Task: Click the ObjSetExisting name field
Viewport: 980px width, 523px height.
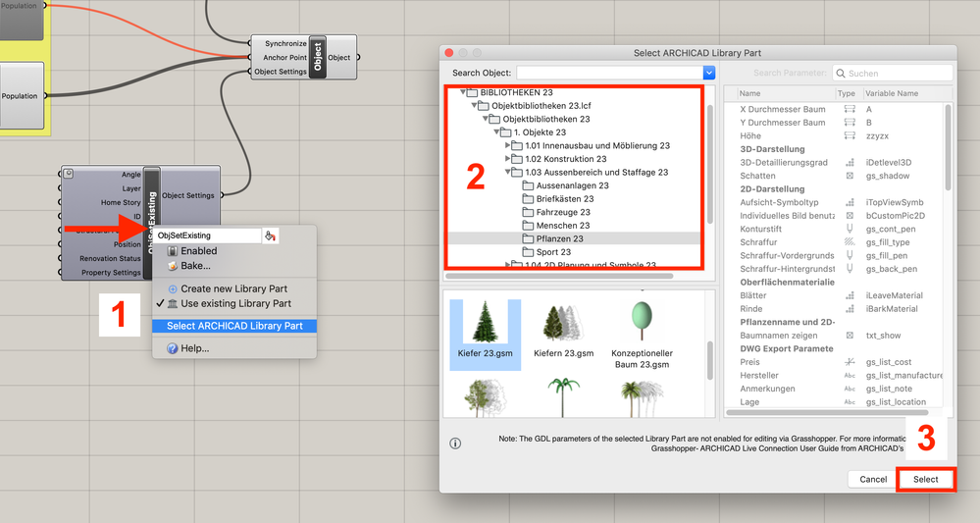Action: tap(208, 235)
